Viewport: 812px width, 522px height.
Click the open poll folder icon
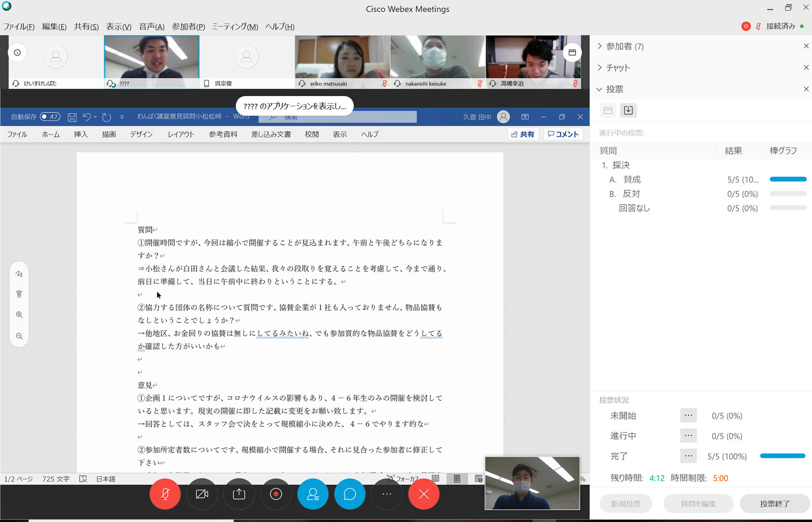[x=608, y=110]
